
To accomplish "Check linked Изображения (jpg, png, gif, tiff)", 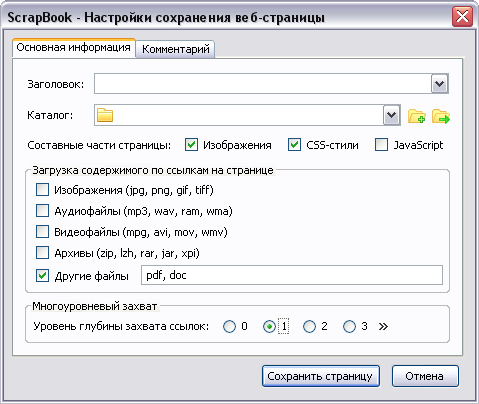I will click(x=42, y=190).
